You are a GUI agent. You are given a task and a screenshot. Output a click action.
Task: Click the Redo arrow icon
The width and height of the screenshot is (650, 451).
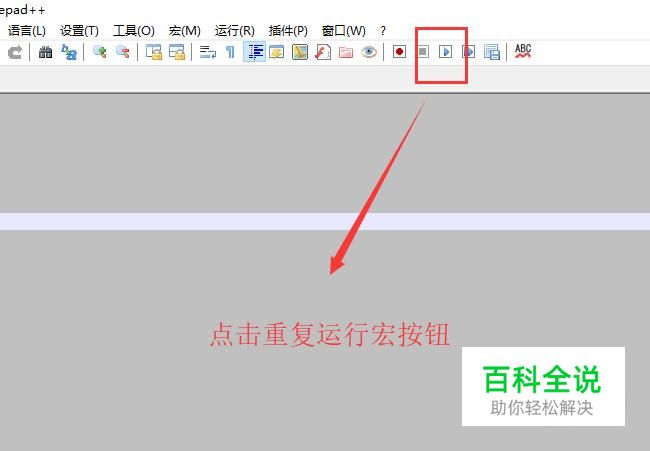tap(15, 52)
